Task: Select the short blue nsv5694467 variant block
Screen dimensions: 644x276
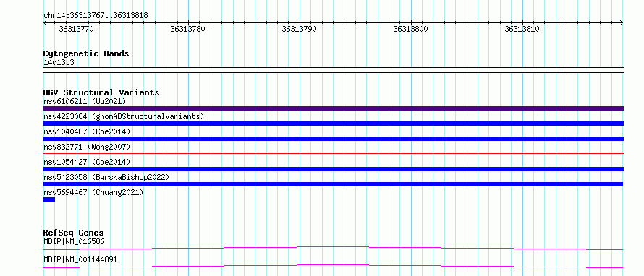Action: point(49,199)
